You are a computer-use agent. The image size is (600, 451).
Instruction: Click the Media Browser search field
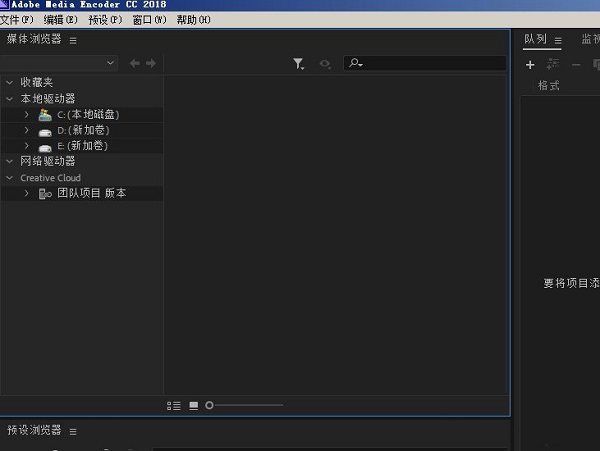[x=430, y=64]
